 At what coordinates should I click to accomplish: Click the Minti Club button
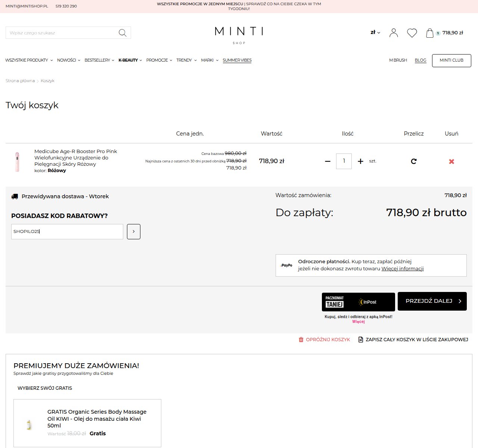(x=451, y=60)
